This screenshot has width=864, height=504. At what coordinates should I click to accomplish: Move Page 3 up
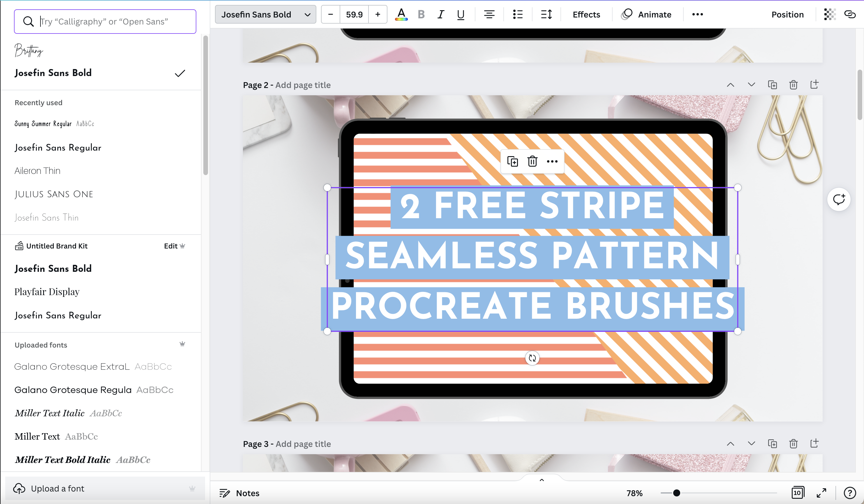tap(731, 444)
